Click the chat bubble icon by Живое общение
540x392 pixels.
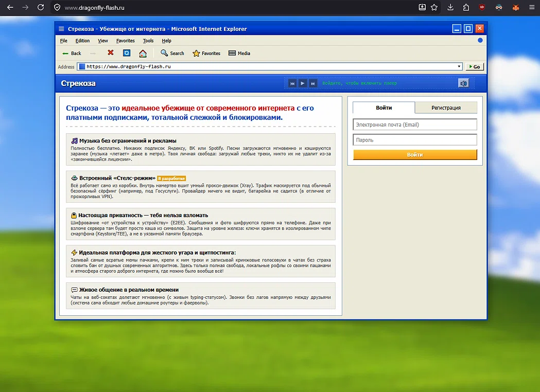(75, 290)
